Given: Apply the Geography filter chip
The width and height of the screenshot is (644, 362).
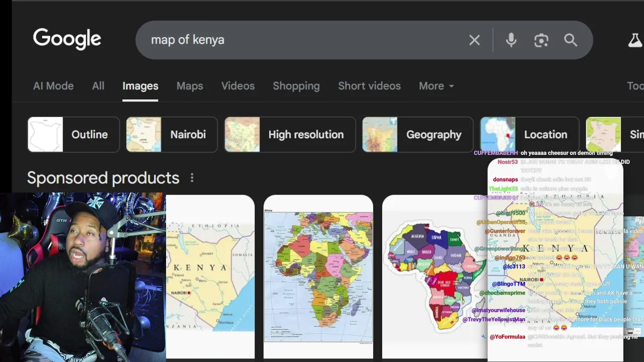Looking at the screenshot, I should tap(418, 134).
